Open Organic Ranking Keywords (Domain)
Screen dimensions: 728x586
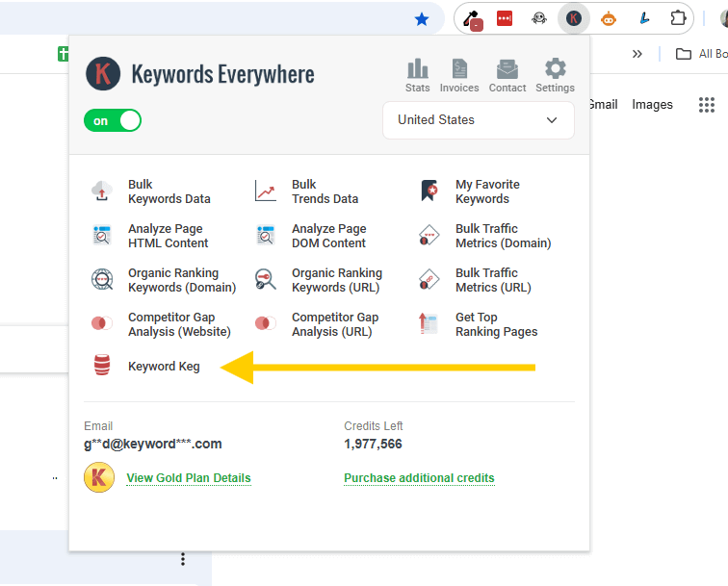tap(182, 280)
